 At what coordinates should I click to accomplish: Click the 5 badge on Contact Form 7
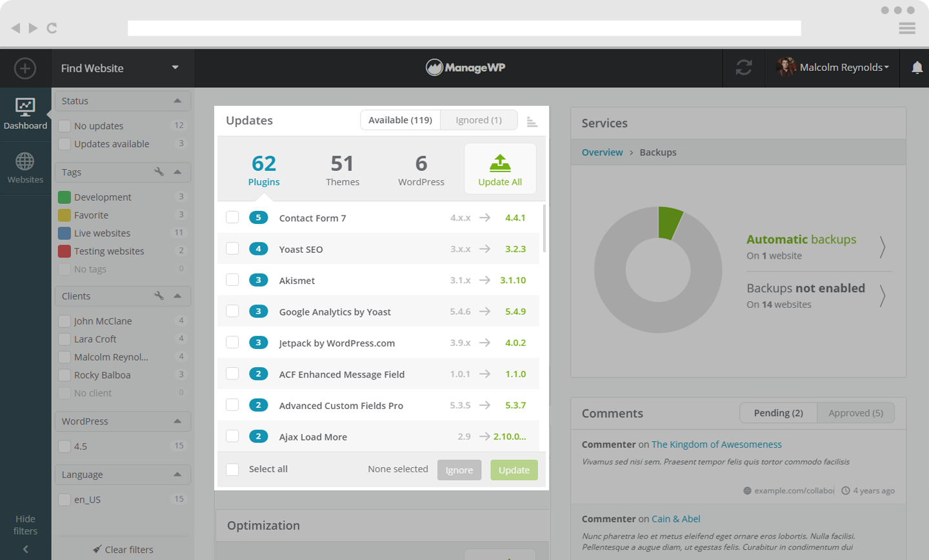click(x=258, y=217)
